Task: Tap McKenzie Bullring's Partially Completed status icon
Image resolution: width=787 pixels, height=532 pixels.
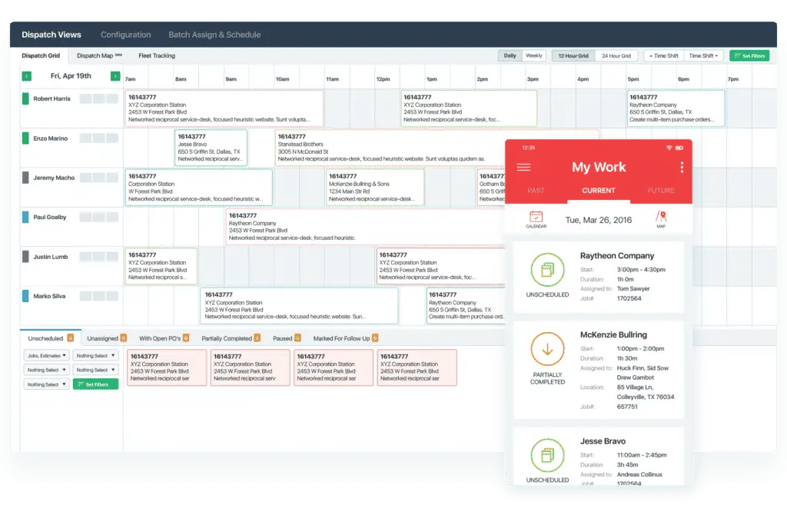Action: click(547, 349)
